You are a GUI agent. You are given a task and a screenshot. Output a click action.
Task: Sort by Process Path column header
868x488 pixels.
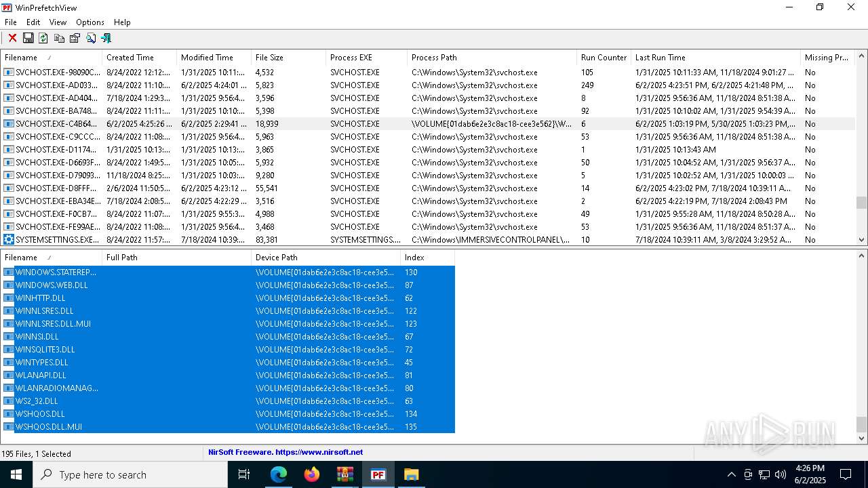point(492,58)
